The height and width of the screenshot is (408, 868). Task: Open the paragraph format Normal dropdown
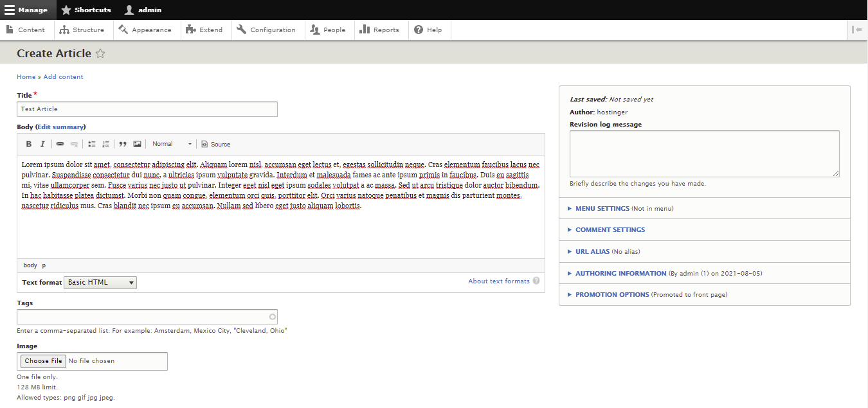[x=172, y=144]
